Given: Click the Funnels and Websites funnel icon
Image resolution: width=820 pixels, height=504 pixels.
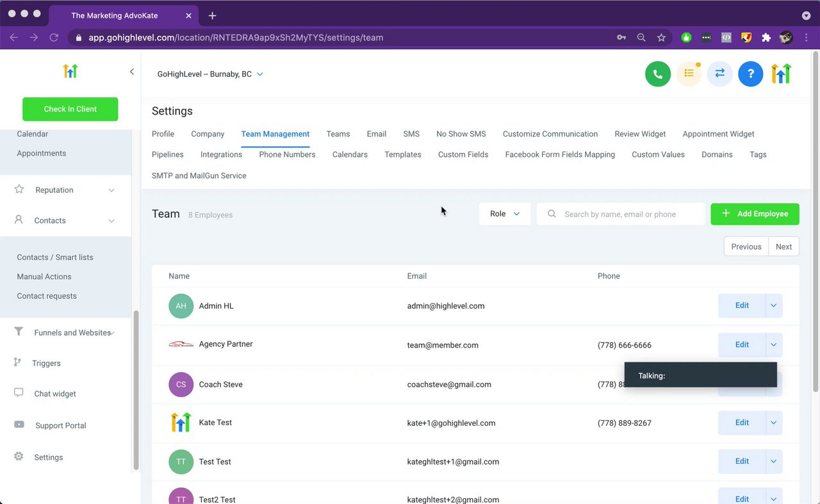Looking at the screenshot, I should (19, 332).
